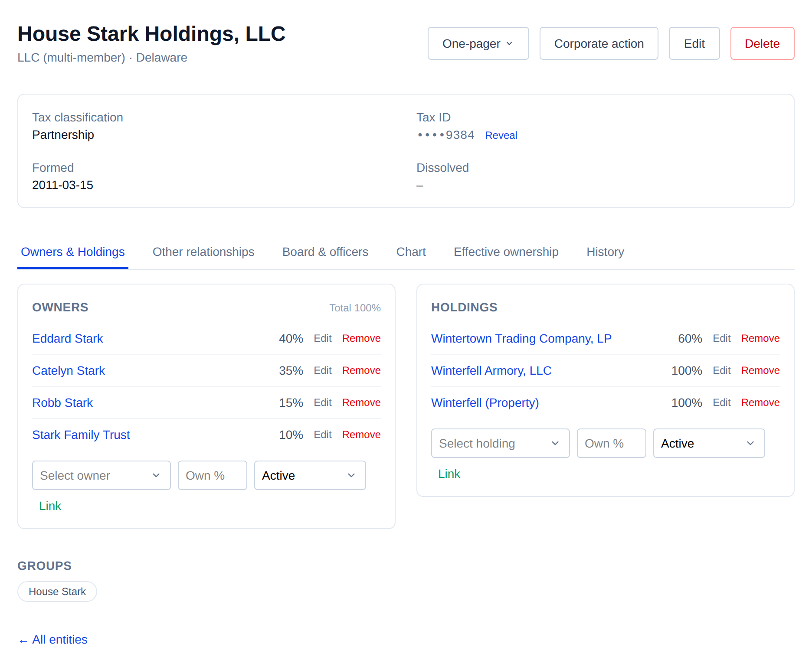Screen dimensions: 812x667
Task: Open Wintertown Trading Company, LP
Action: pyautogui.click(x=521, y=338)
